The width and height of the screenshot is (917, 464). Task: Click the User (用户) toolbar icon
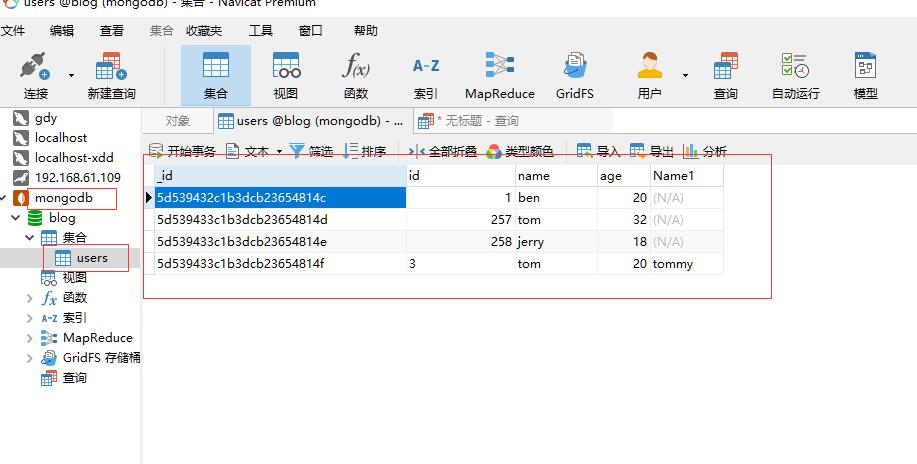649,65
